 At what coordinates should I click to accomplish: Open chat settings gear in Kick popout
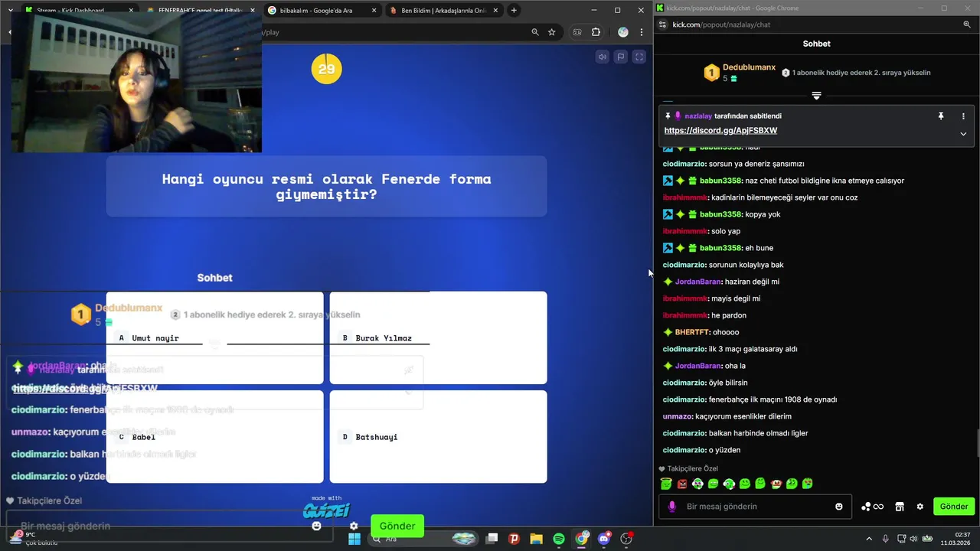coord(920,507)
